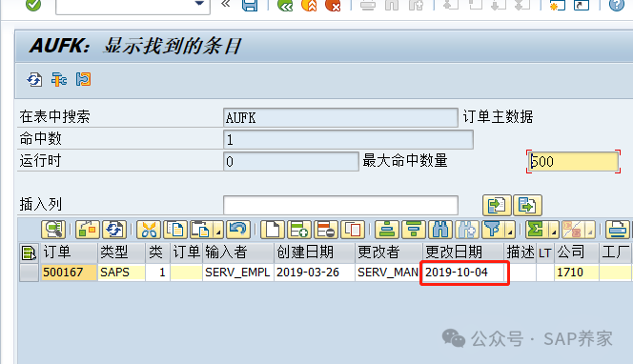This screenshot has height=364, width=633.
Task: Click the 描述 column header
Action: 520,253
